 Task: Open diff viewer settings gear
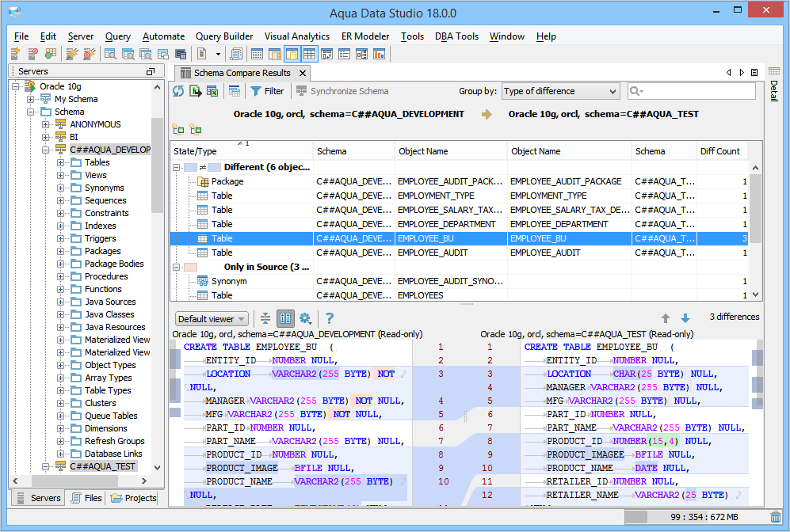tap(305, 318)
